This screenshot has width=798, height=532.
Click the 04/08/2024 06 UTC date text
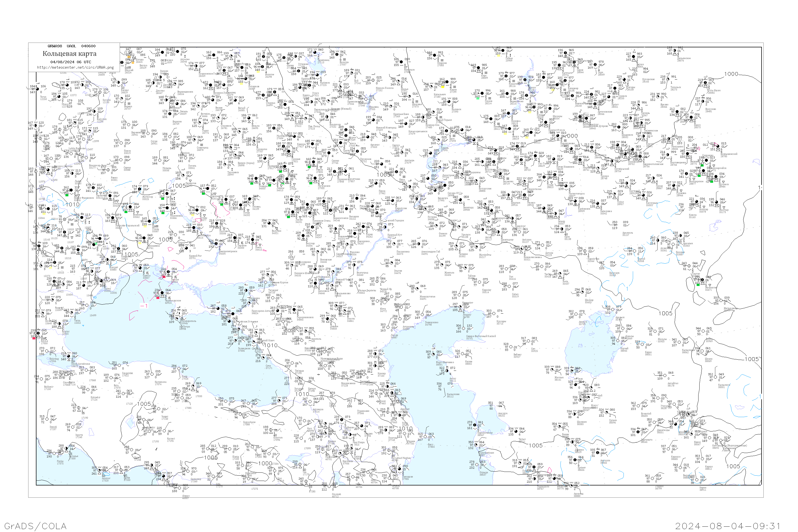tap(70, 62)
